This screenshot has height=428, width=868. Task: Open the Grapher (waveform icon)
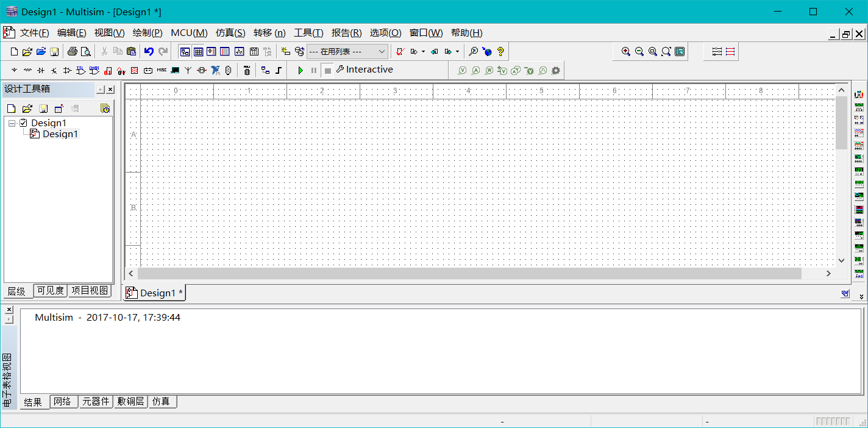click(239, 52)
